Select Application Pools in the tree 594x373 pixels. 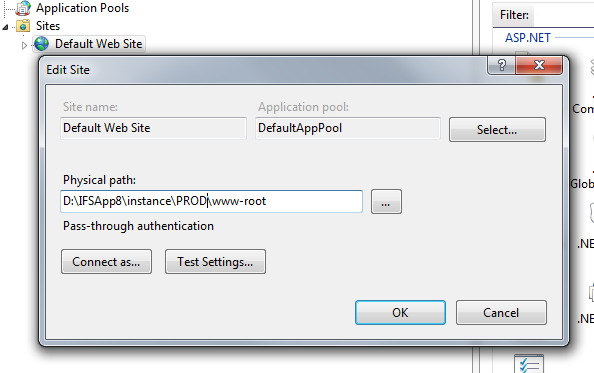(82, 8)
